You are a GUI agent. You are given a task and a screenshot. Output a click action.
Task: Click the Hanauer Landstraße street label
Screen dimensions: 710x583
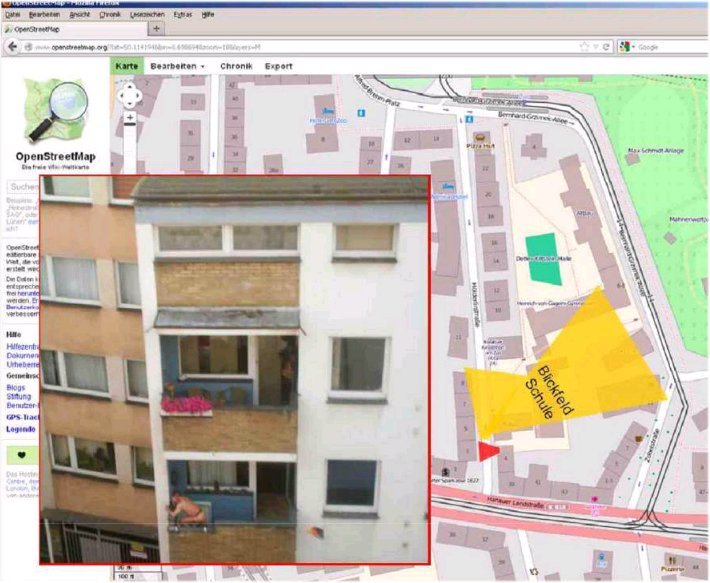518,501
